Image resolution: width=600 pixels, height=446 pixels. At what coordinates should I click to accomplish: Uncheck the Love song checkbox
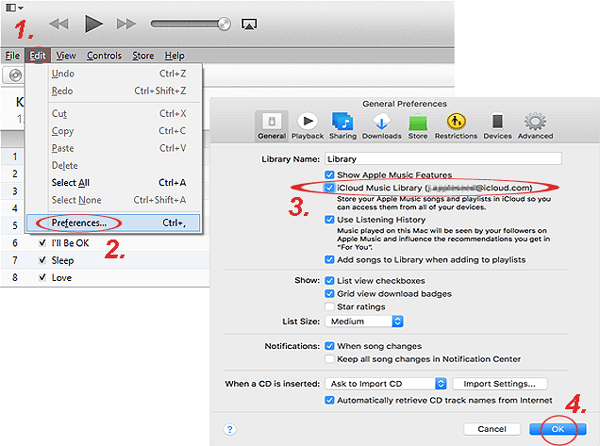pyautogui.click(x=42, y=277)
